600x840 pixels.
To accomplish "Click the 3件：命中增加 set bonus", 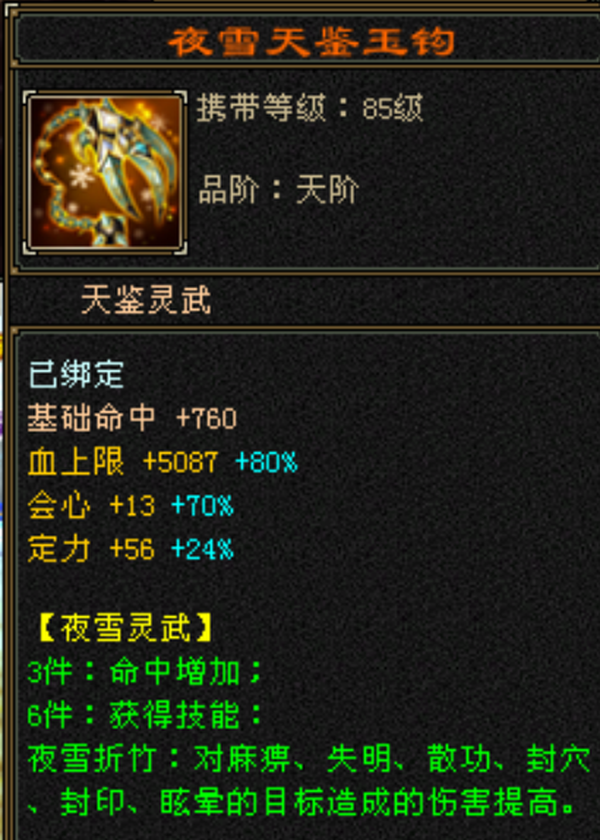I will 145,672.
